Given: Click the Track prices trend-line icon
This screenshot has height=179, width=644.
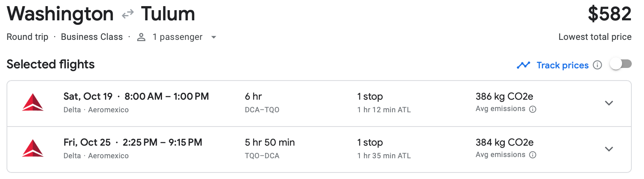Looking at the screenshot, I should 523,65.
